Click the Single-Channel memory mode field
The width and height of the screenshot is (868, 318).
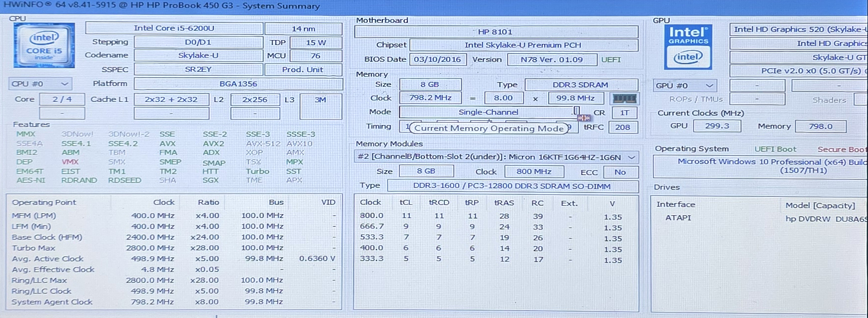click(x=488, y=112)
